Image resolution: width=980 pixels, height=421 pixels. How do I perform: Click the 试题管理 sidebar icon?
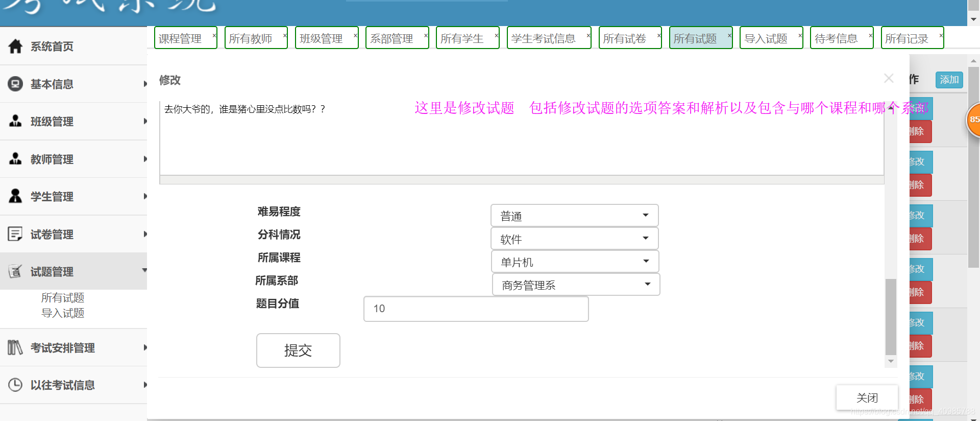pyautogui.click(x=15, y=271)
